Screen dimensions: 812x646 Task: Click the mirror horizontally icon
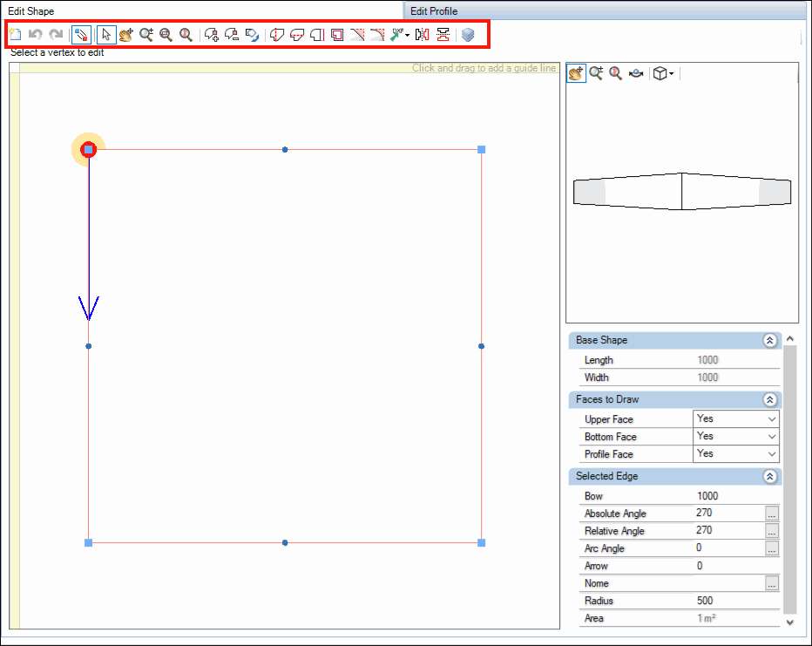pos(422,35)
